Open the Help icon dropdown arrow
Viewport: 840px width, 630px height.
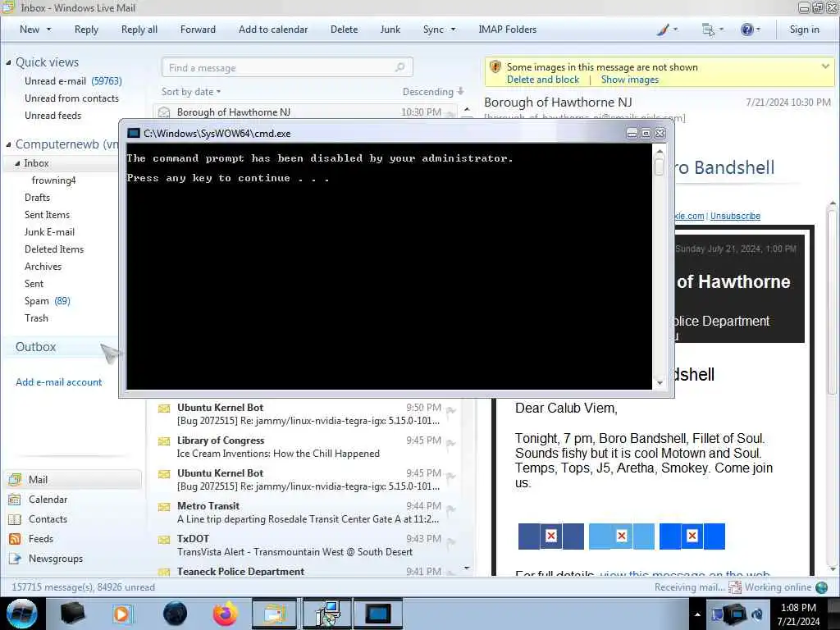757,30
